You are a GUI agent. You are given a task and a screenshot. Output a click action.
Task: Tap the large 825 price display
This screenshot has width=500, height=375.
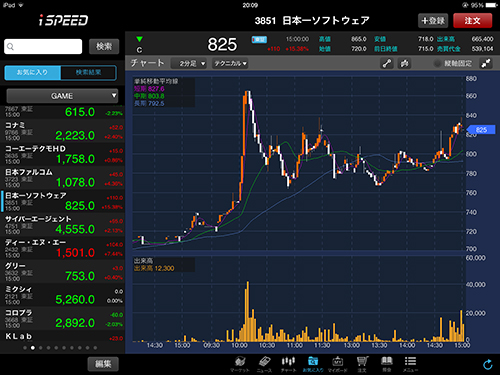[x=222, y=44]
